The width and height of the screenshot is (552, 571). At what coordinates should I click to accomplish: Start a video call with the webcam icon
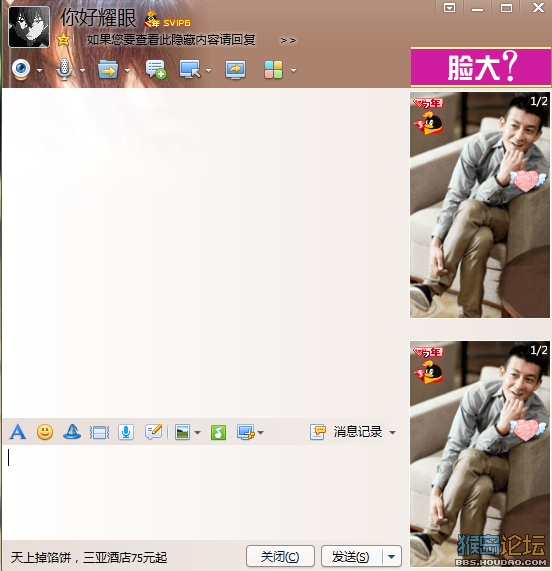point(21,69)
